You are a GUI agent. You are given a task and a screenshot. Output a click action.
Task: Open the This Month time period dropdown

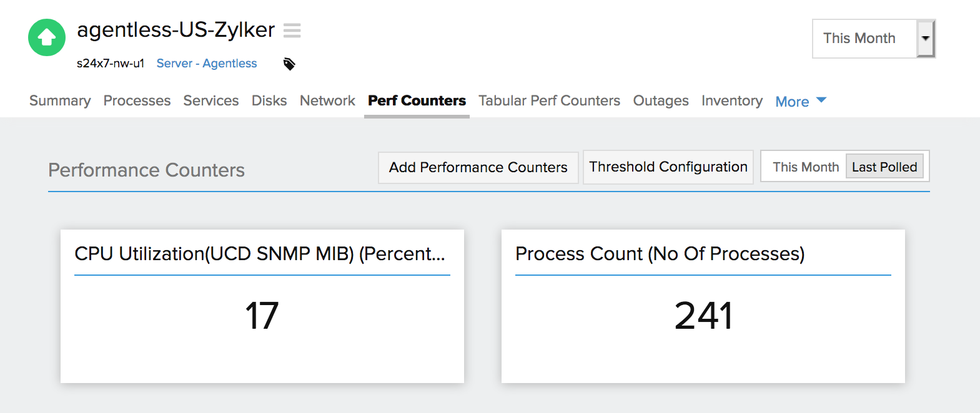873,39
